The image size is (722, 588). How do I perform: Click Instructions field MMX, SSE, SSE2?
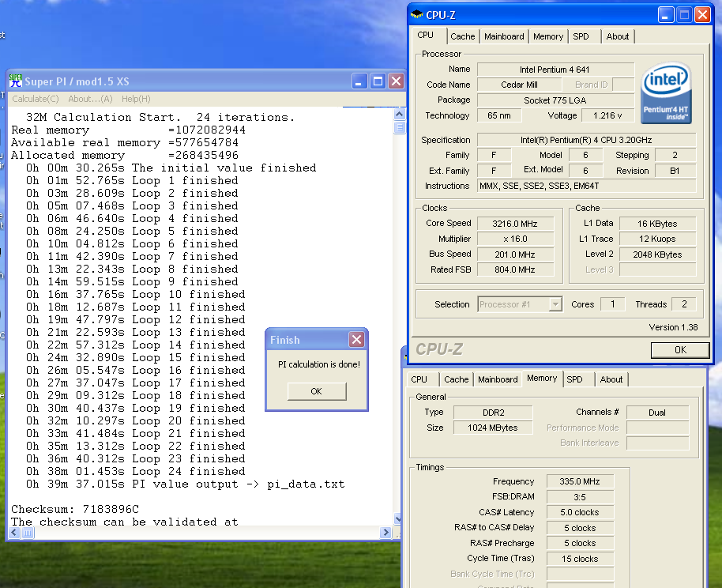pyautogui.click(x=586, y=186)
